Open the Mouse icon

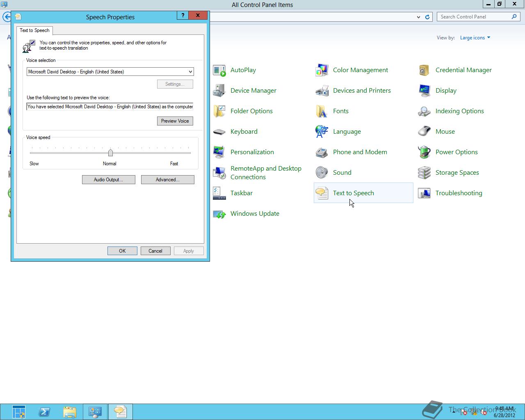(x=425, y=132)
